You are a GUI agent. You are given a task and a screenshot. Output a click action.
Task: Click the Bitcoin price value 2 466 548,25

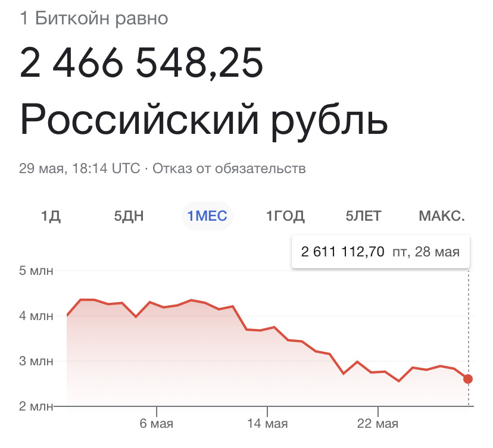(x=141, y=64)
